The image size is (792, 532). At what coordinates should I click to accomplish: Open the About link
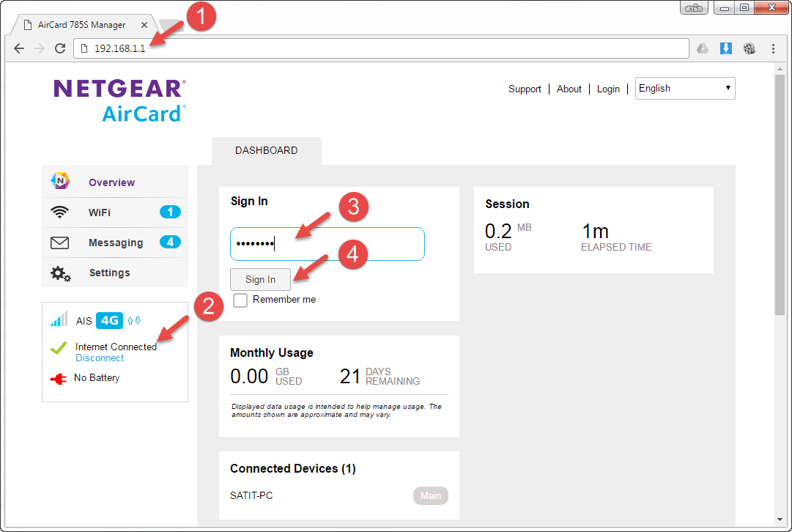(569, 89)
